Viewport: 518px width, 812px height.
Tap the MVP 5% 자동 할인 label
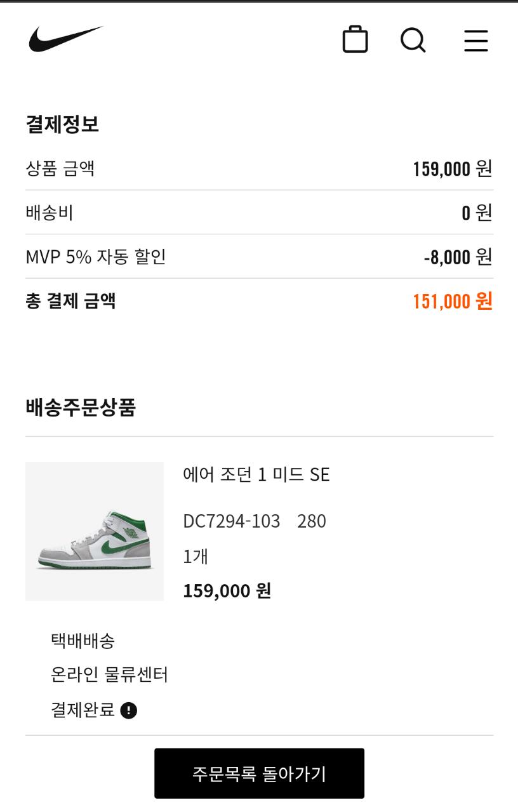pyautogui.click(x=95, y=256)
